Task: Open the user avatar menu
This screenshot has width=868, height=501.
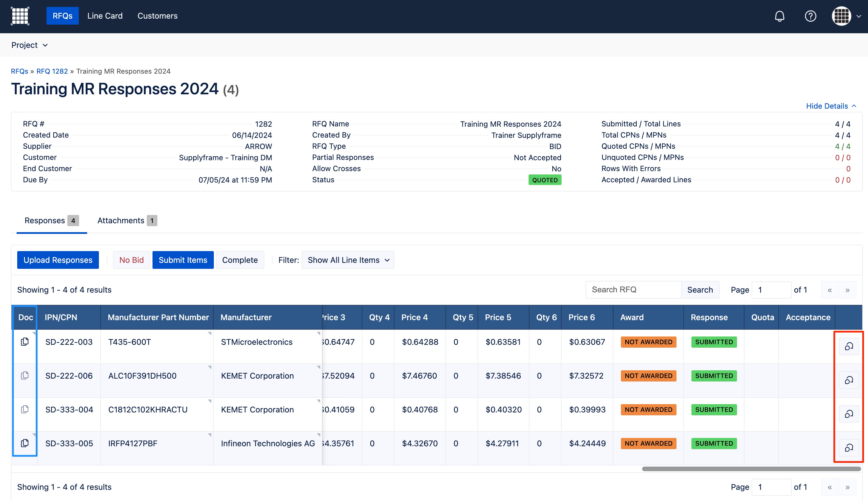Action: tap(841, 16)
